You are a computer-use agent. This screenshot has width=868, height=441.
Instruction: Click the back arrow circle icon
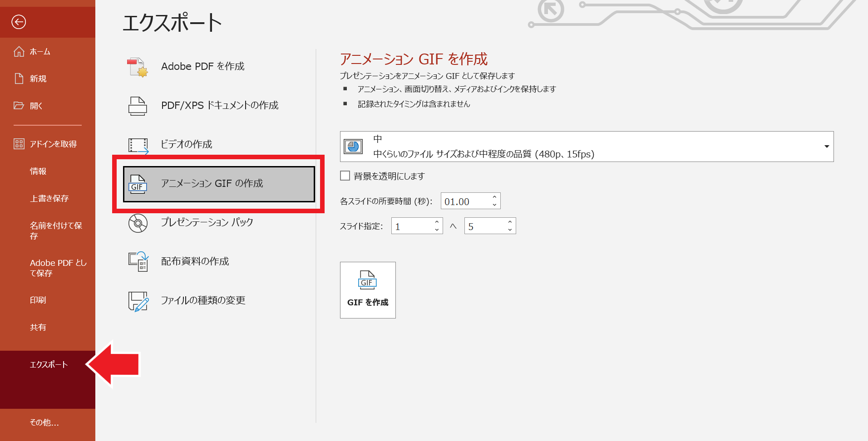coord(19,22)
